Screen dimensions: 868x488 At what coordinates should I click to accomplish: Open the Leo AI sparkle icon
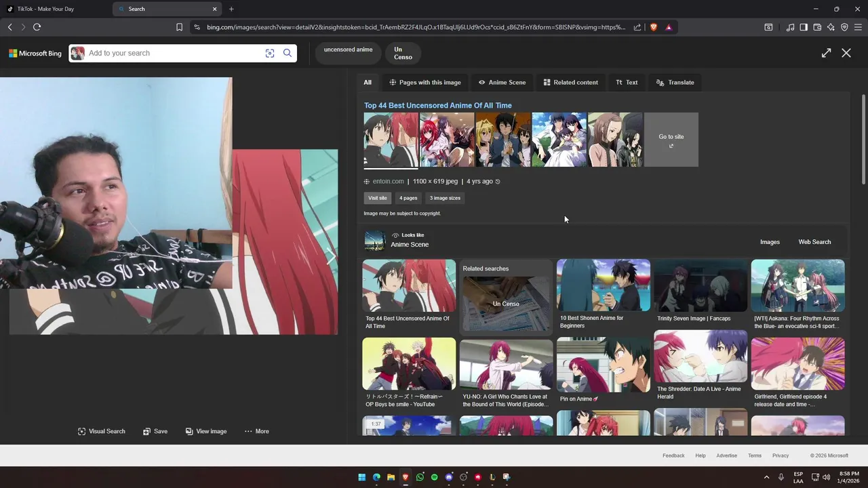(831, 27)
